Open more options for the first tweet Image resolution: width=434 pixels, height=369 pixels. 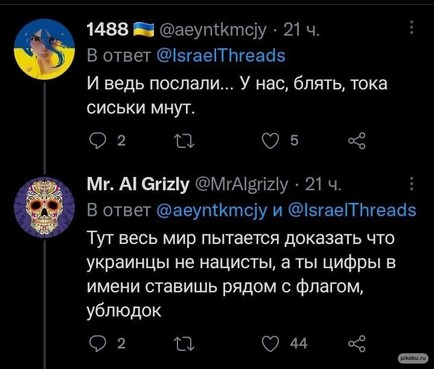tap(412, 28)
